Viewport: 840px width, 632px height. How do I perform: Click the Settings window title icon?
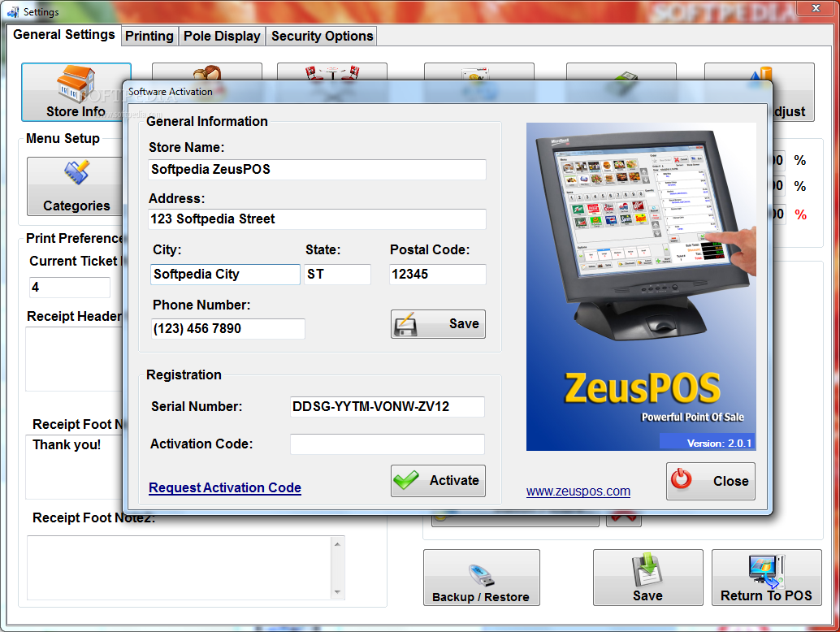tap(13, 12)
